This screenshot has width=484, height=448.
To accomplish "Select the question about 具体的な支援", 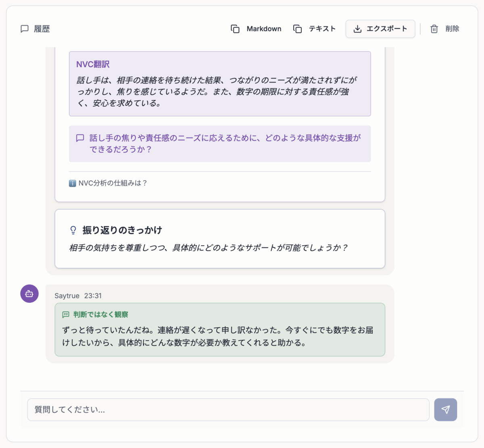I will coord(225,144).
